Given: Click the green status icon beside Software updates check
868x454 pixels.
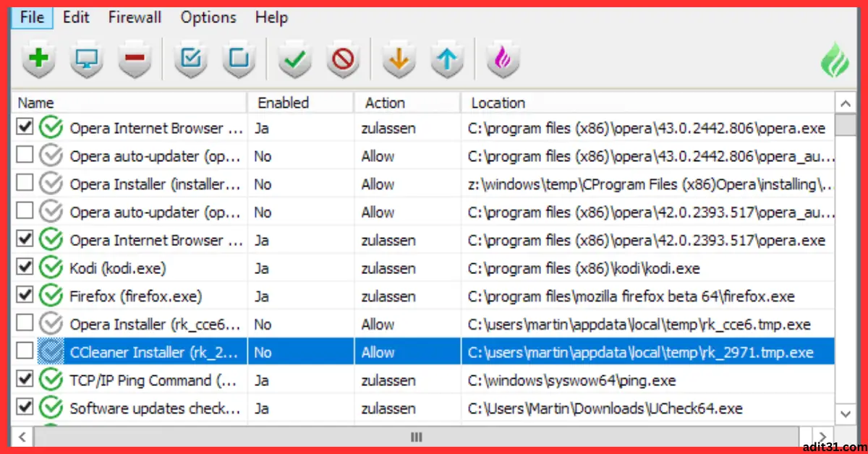Looking at the screenshot, I should [x=51, y=408].
